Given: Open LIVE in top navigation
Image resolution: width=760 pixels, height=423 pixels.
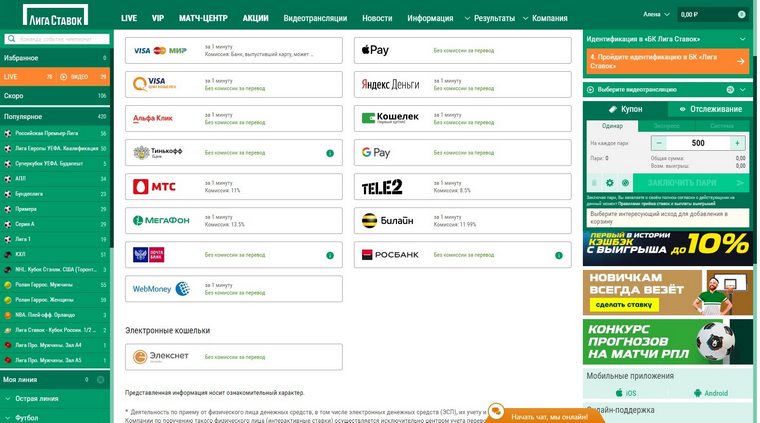Looking at the screenshot, I should (129, 18).
